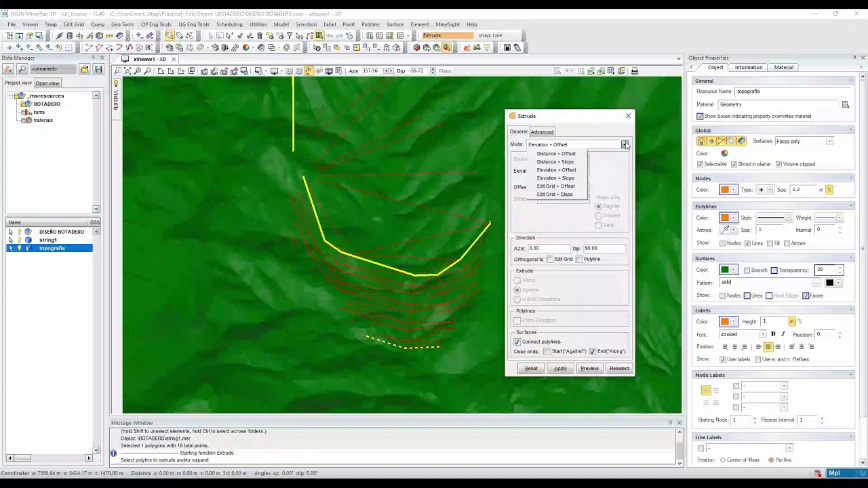Open folder icon in Data Manager
868x488 pixels.
[84, 69]
